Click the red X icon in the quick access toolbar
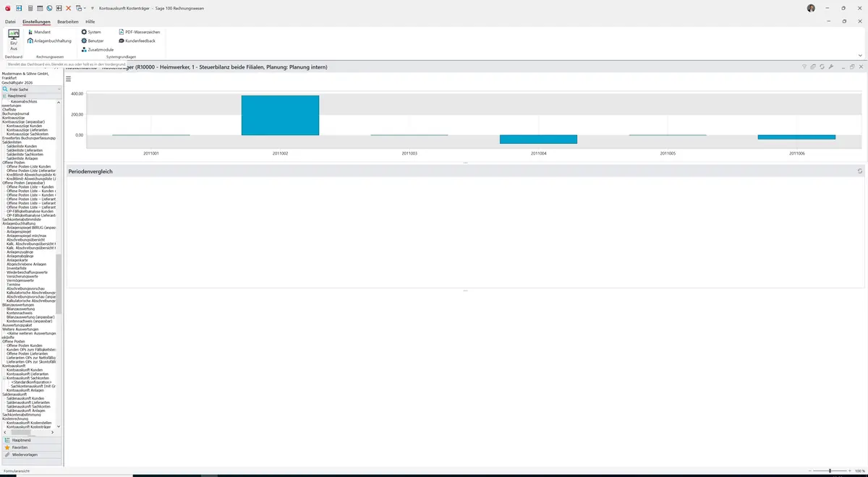 69,8
